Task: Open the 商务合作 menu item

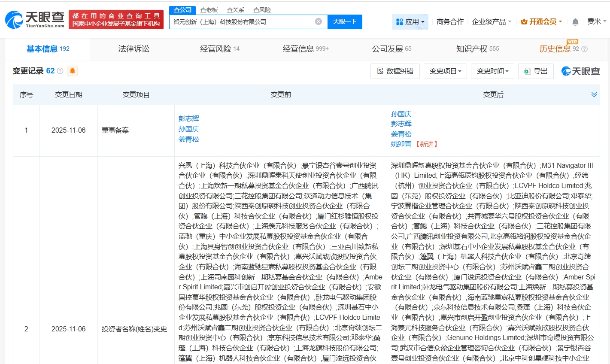Action: click(x=450, y=22)
